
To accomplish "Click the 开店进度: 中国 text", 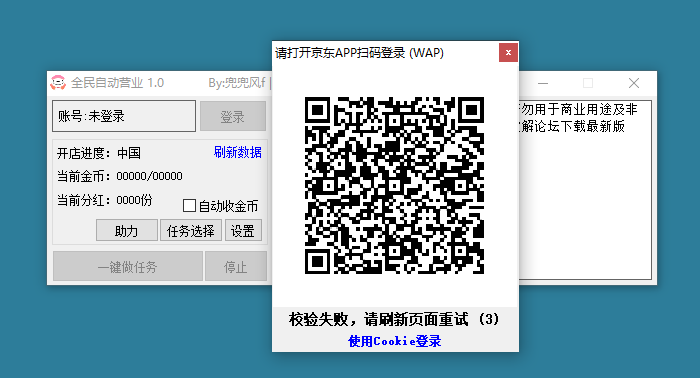I will [x=99, y=153].
